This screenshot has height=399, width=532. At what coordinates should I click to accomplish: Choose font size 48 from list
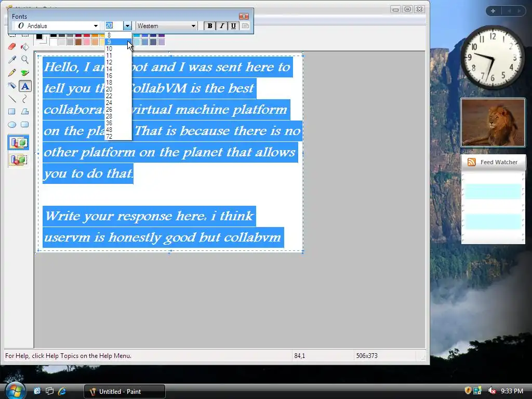click(118, 130)
